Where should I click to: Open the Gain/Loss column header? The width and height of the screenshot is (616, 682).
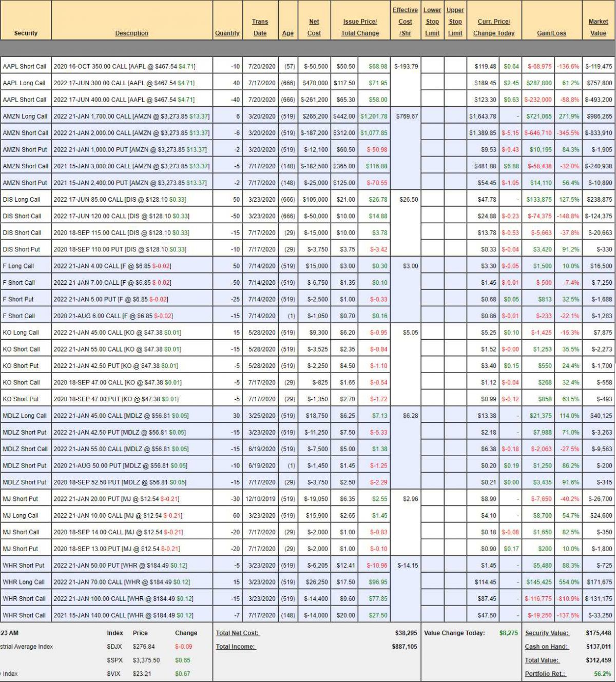[x=551, y=33]
